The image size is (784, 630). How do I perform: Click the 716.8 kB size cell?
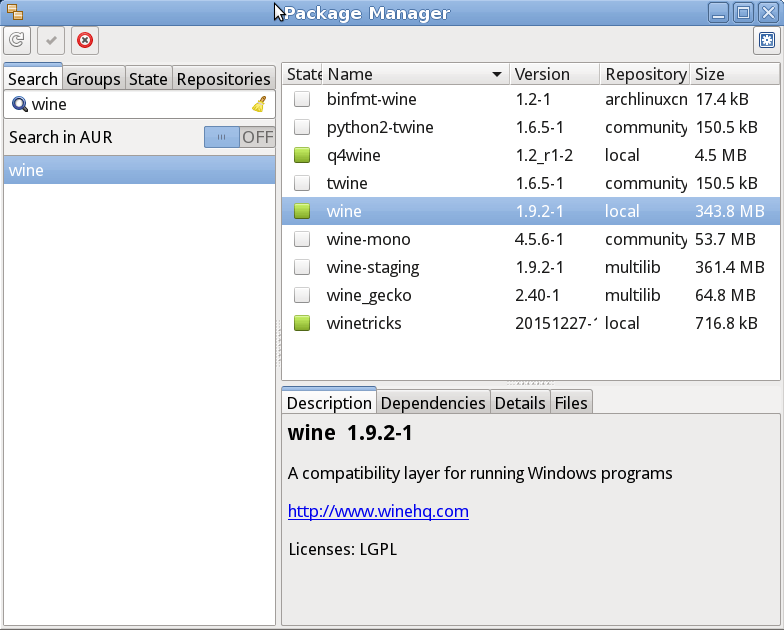(726, 323)
